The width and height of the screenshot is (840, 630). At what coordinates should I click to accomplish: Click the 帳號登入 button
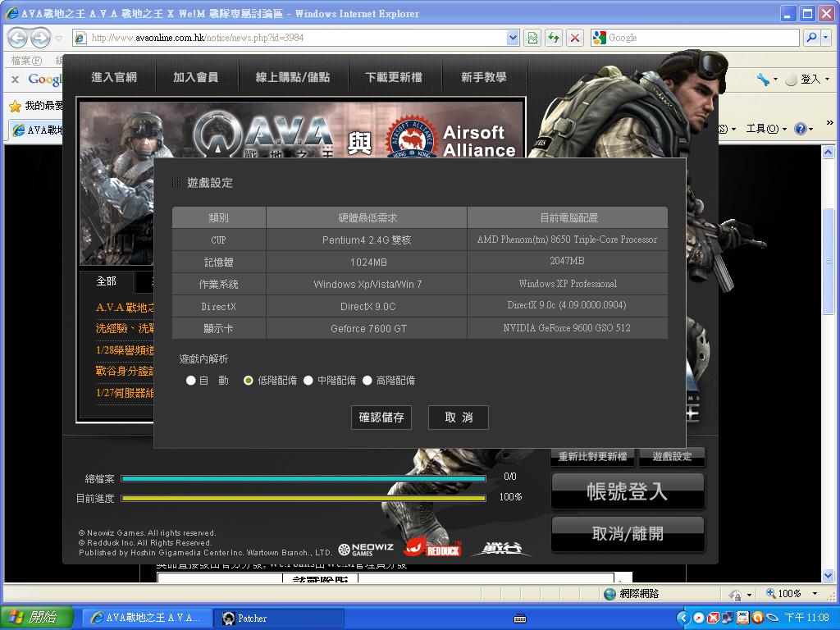click(x=628, y=491)
